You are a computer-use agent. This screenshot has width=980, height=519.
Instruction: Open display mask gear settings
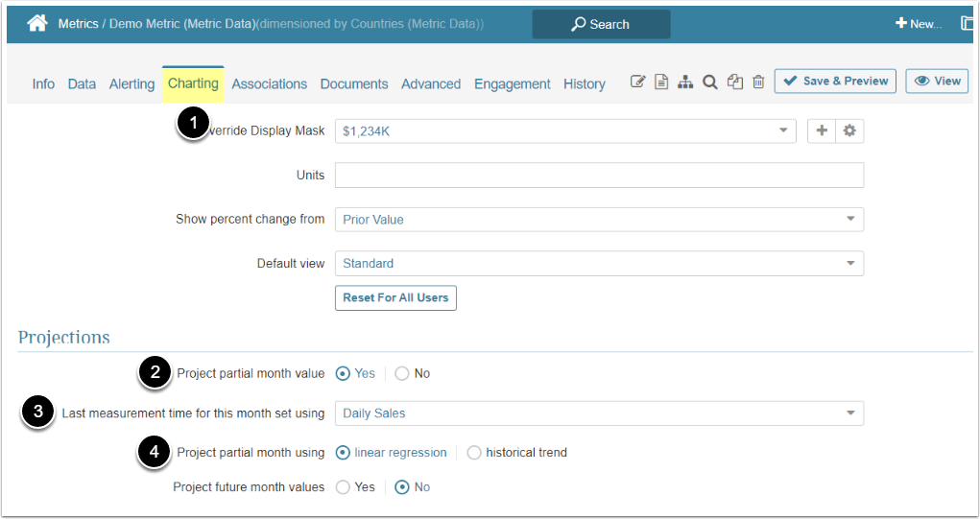coord(849,131)
